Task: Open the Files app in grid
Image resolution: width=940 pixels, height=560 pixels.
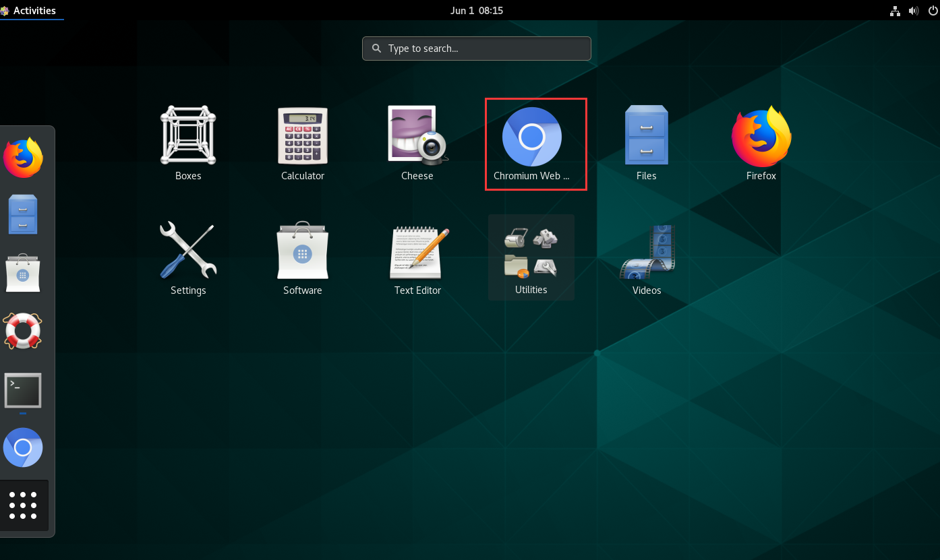Action: pyautogui.click(x=646, y=143)
